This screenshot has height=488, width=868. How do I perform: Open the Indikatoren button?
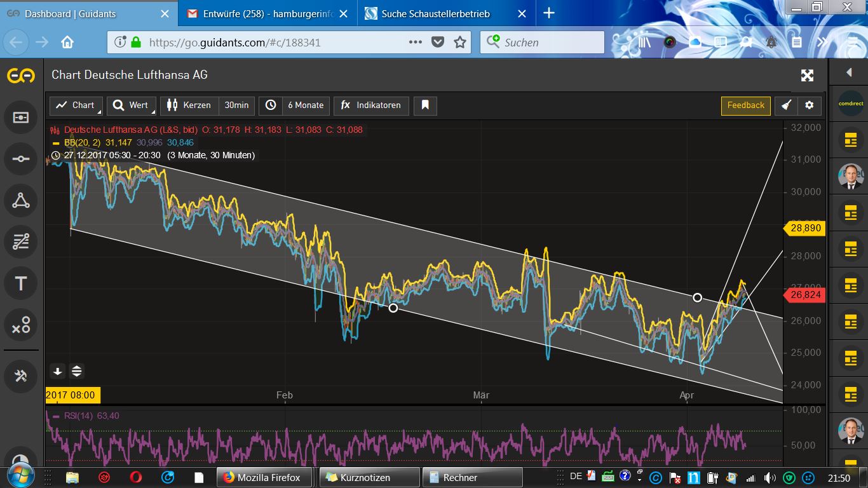click(x=371, y=105)
